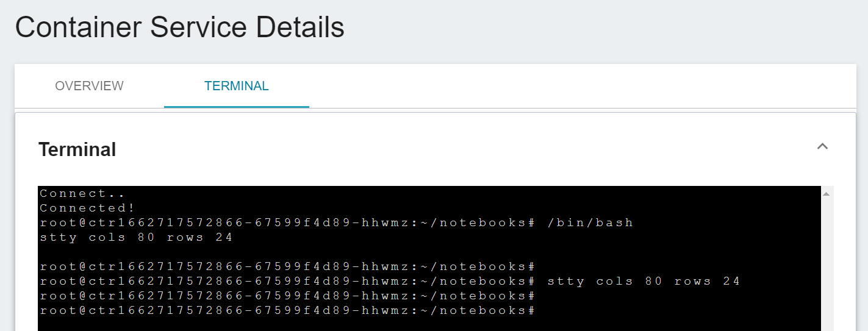This screenshot has height=331, width=868.
Task: Switch to the OVERVIEW tab
Action: (89, 86)
